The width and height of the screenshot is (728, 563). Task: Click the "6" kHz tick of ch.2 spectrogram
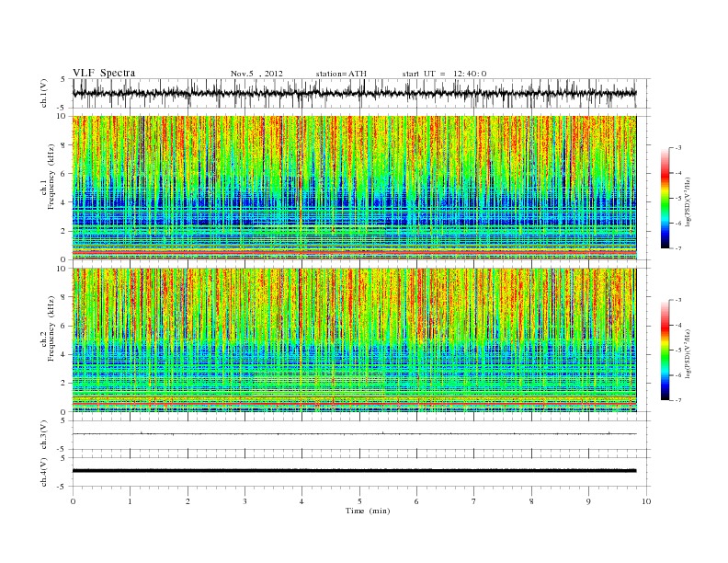tap(64, 326)
